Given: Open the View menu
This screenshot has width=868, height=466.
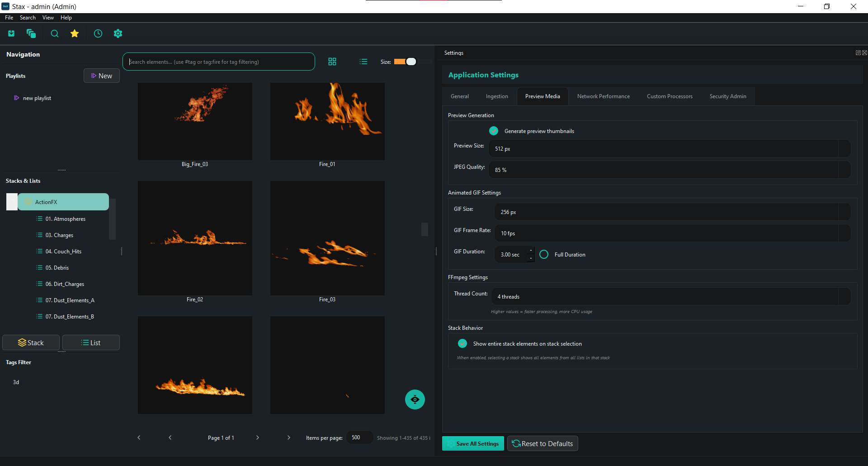Looking at the screenshot, I should coord(48,18).
